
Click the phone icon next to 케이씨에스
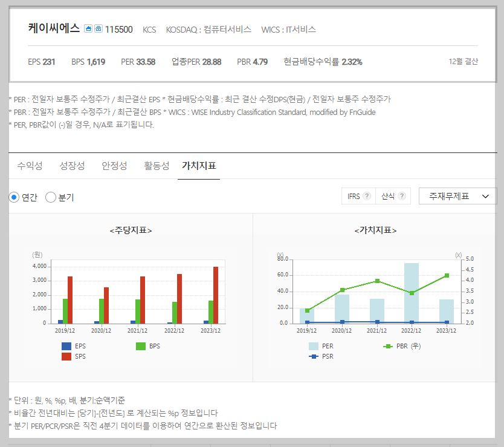[99, 28]
